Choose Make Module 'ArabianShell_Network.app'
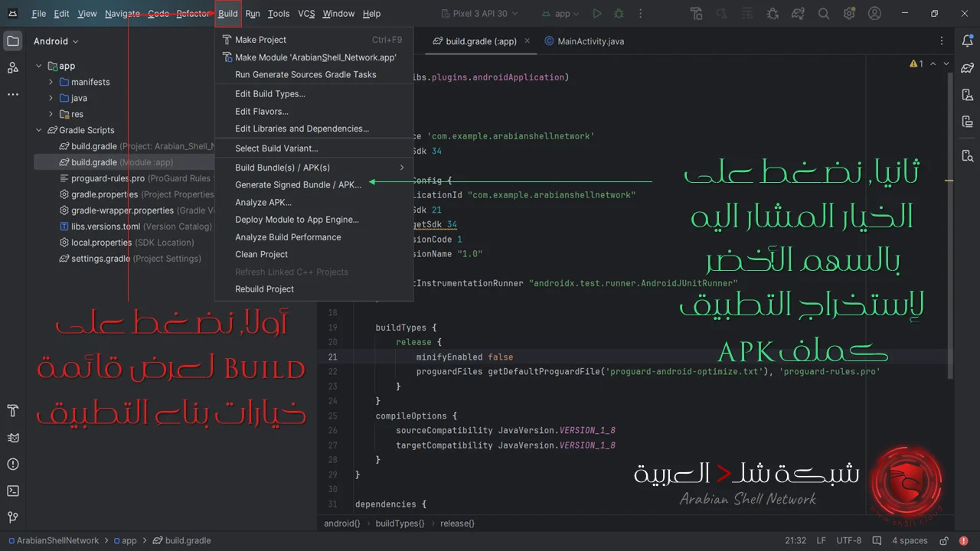 [x=314, y=57]
